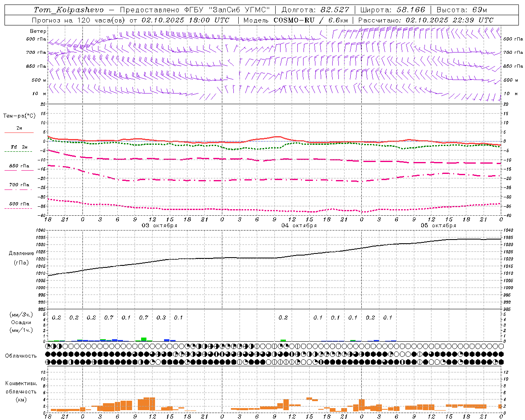Click the (мм/3ч.) precipitation unit label

click(21, 315)
